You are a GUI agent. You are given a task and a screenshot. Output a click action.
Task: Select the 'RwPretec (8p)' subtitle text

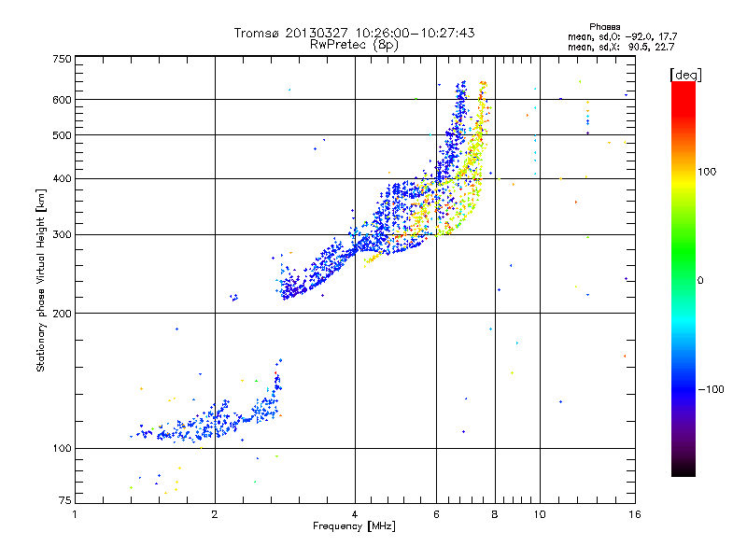(x=354, y=45)
